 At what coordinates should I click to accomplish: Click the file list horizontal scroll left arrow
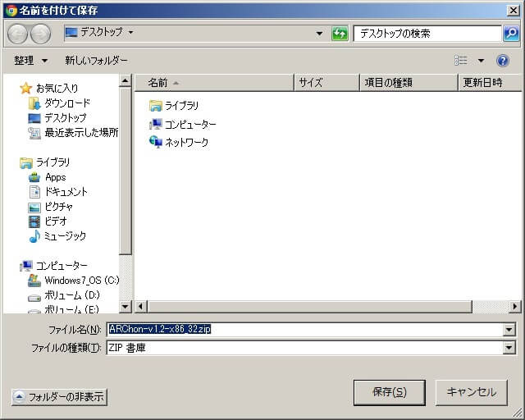pos(141,306)
